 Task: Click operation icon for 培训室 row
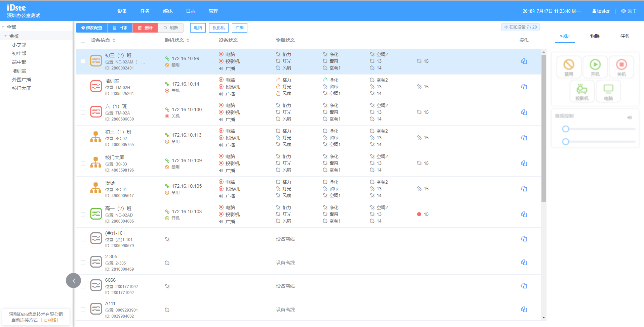(x=524, y=87)
